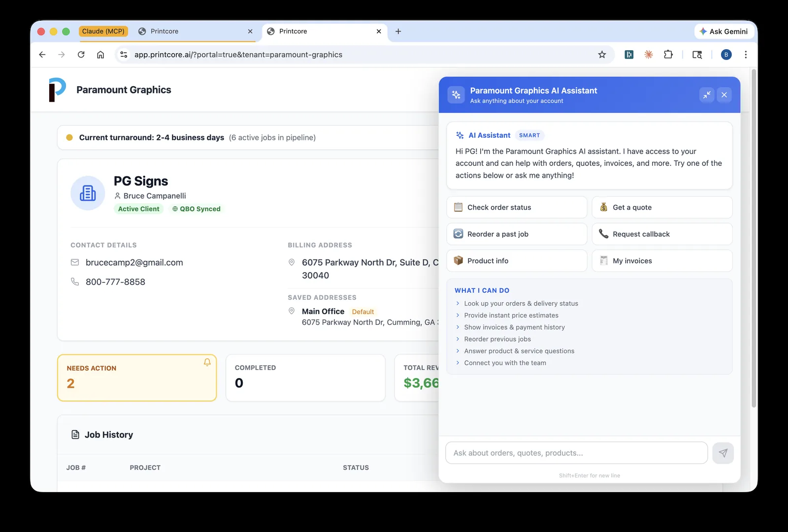This screenshot has height=532, width=788.
Task: Click the address bar URL
Action: click(238, 55)
